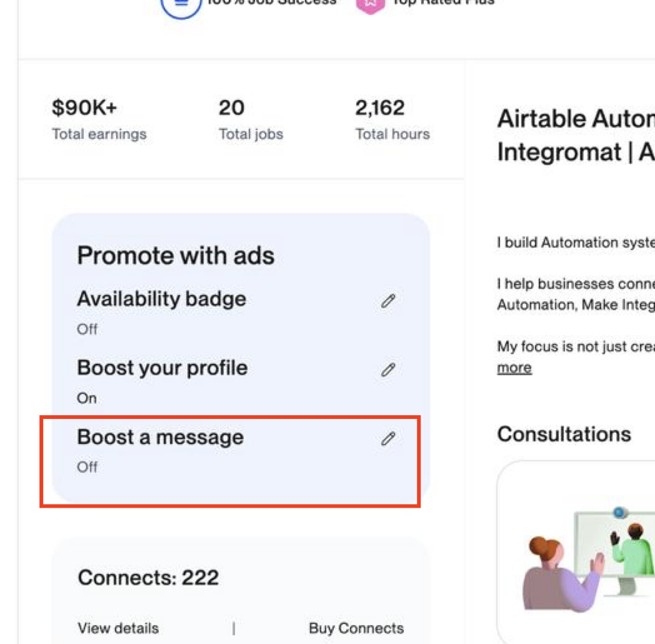Click the 2,162 total hours stat
Image resolution: width=655 pixels, height=644 pixels.
(x=380, y=108)
